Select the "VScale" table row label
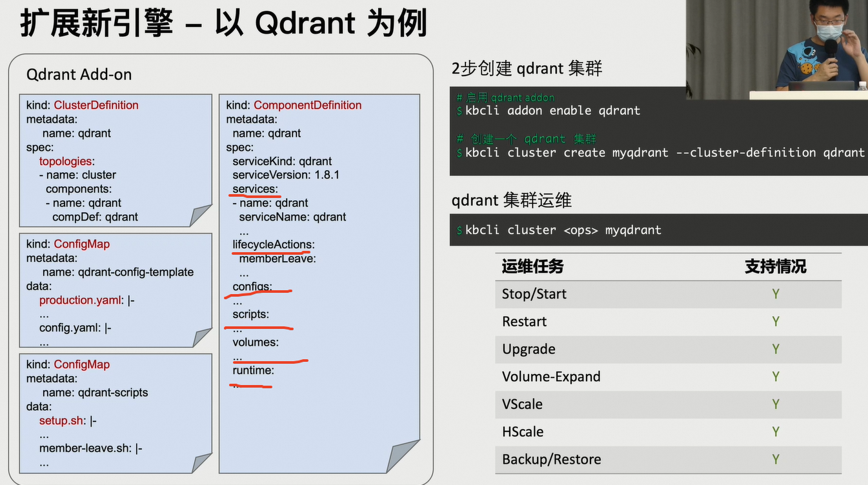This screenshot has height=485, width=868. (522, 404)
